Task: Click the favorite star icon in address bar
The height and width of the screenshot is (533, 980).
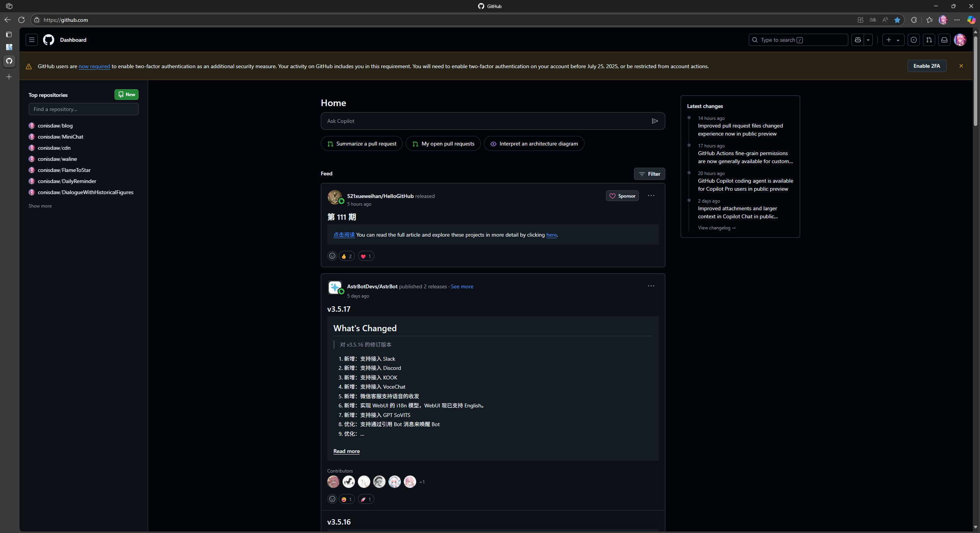Action: (897, 20)
